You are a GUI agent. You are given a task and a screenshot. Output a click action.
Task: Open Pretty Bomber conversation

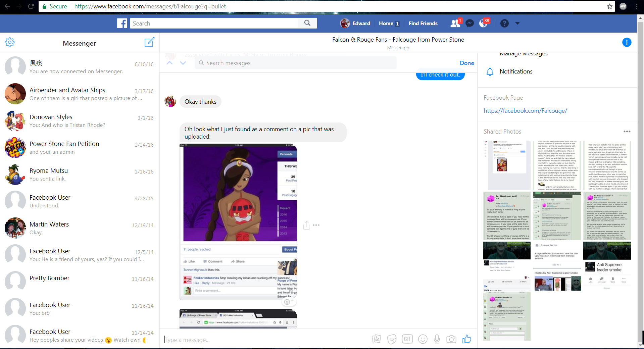tap(80, 281)
